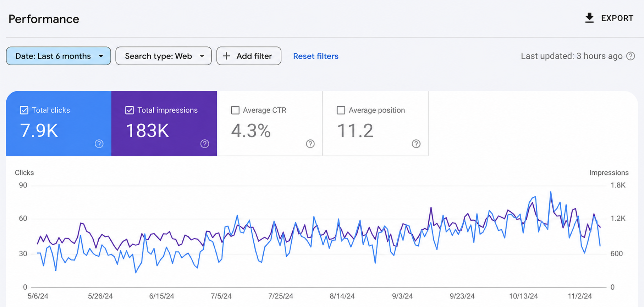This screenshot has height=307, width=644.
Task: Open the Date: Last 6 months dropdown
Action: 59,56
